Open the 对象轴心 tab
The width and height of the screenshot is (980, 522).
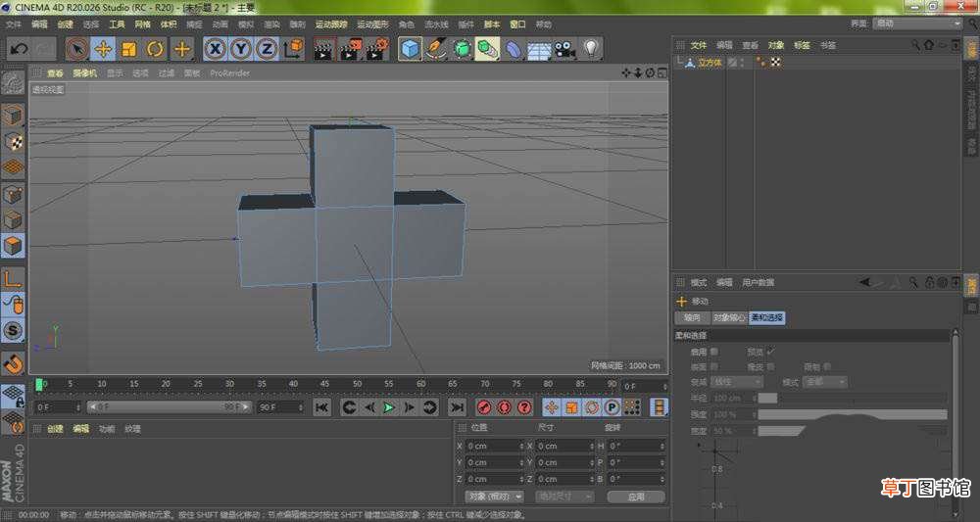coord(729,317)
